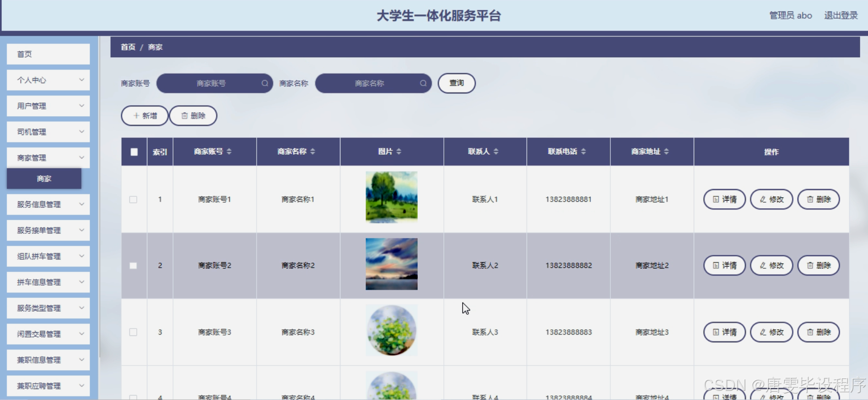Sort 图片 column using its arrows

coord(399,151)
